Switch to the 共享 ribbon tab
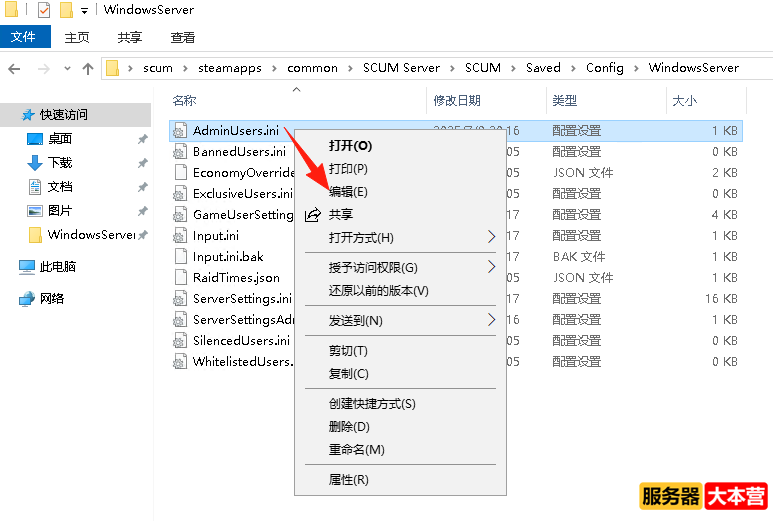The height and width of the screenshot is (521, 773). tap(130, 37)
